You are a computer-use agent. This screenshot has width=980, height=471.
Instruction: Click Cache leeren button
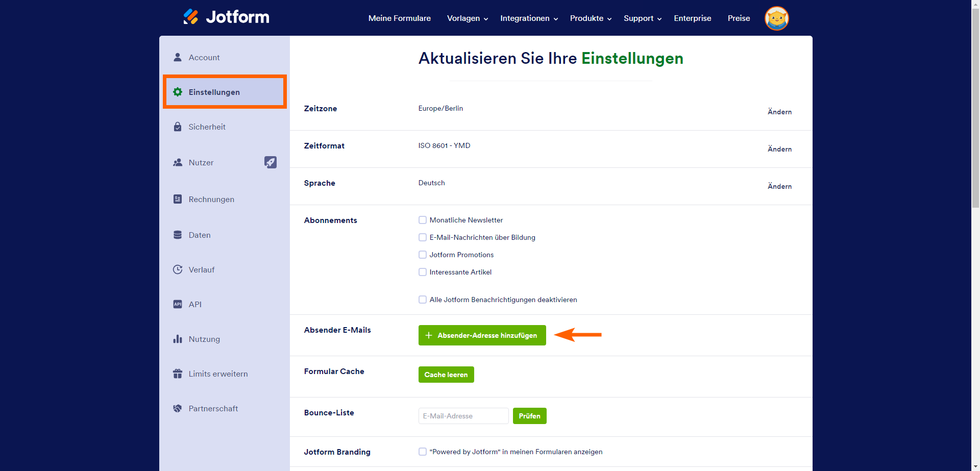[446, 375]
